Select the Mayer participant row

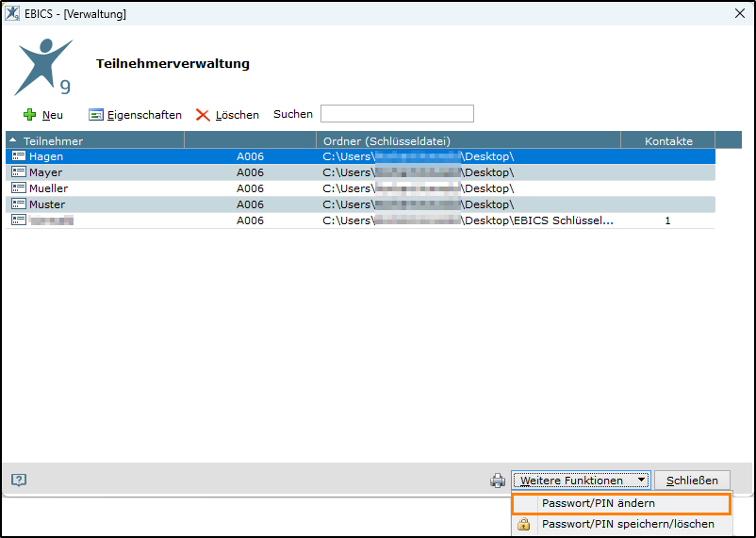point(360,172)
